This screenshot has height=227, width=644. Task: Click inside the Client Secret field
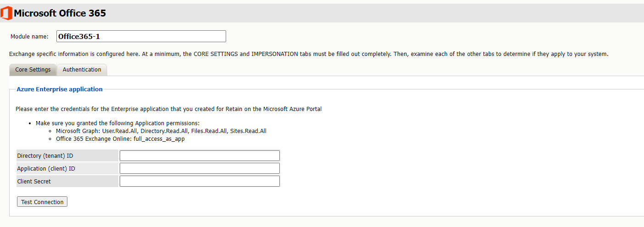pos(200,181)
